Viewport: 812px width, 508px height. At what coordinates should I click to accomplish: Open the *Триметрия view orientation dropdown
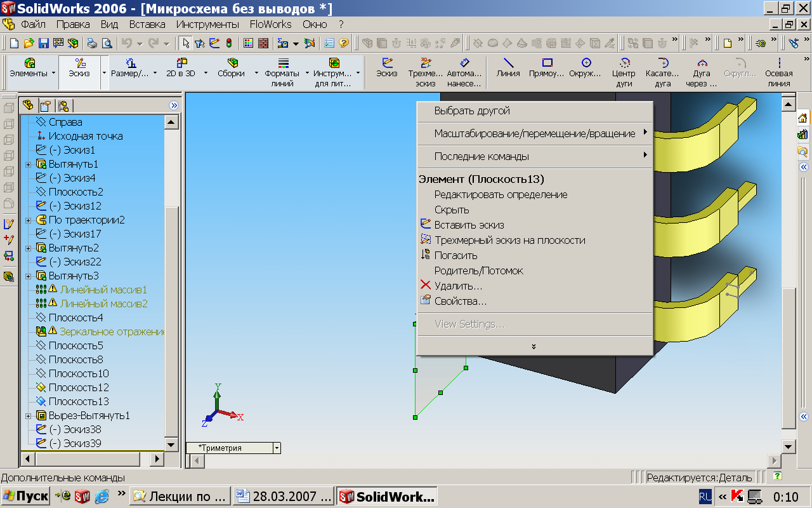[x=277, y=448]
